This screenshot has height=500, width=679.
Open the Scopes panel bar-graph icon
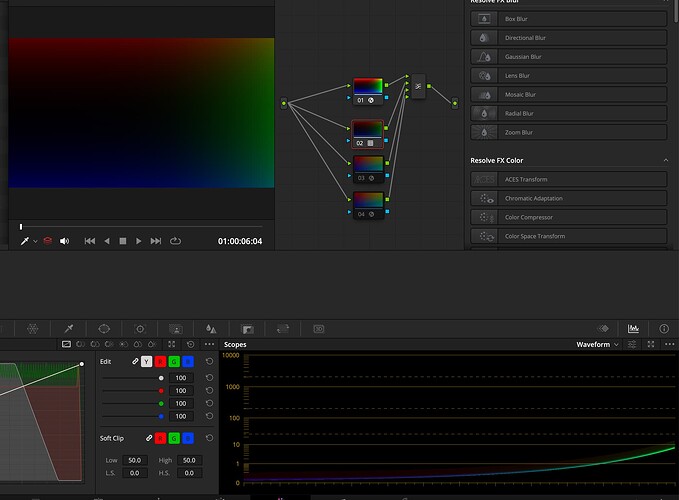pos(633,328)
